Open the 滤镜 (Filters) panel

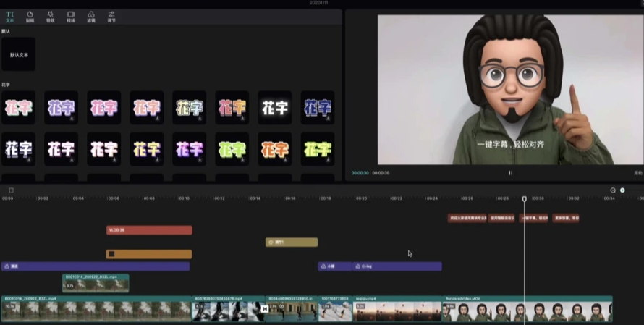click(x=90, y=16)
